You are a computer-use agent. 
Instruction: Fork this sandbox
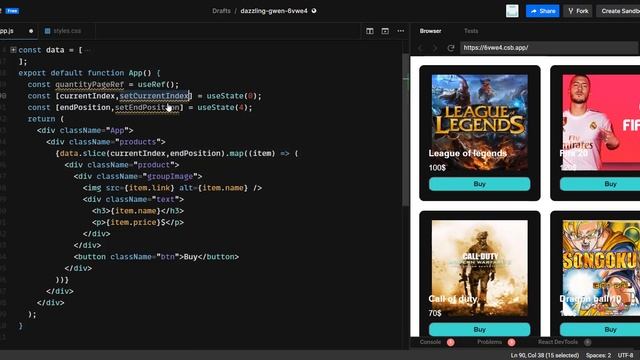click(x=578, y=11)
